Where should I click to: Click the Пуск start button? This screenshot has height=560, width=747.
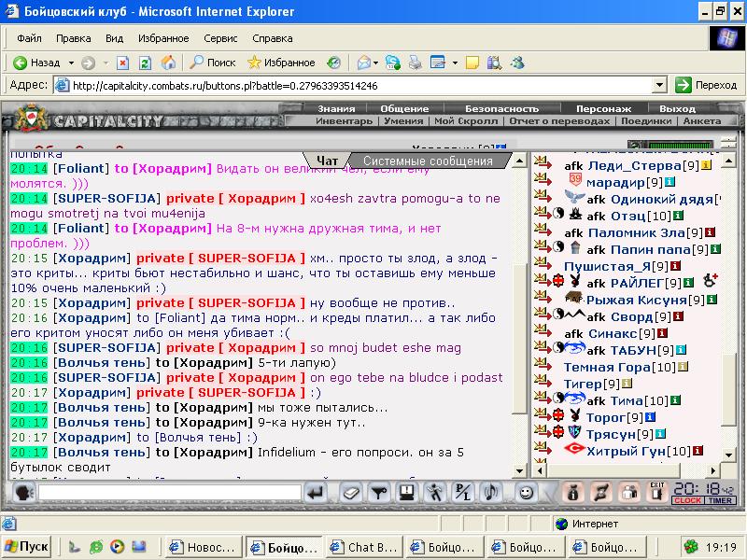click(x=27, y=546)
